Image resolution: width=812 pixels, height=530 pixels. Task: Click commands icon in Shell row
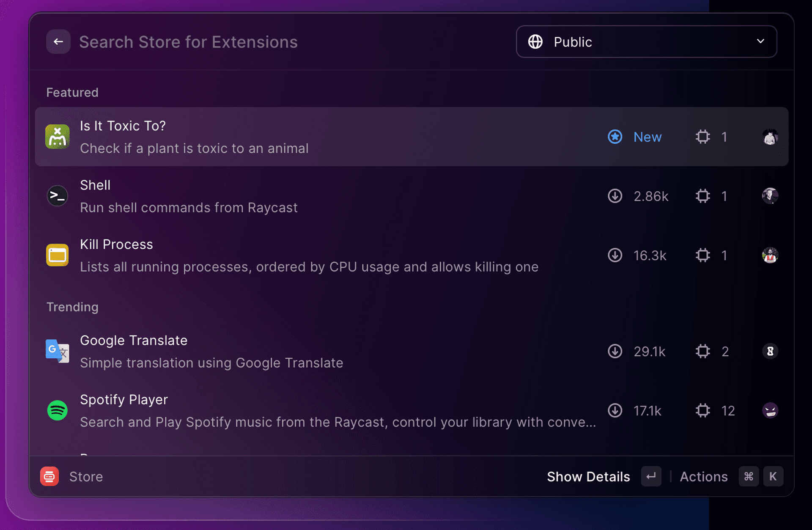(702, 196)
